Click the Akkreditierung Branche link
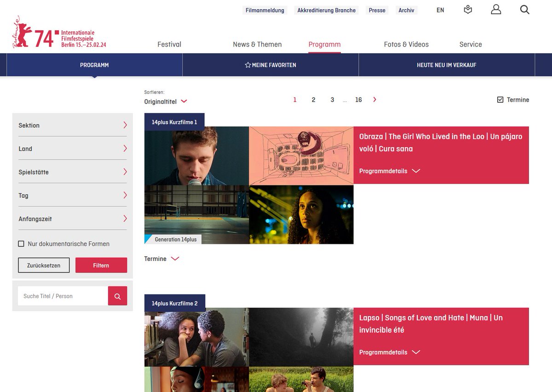 (327, 10)
